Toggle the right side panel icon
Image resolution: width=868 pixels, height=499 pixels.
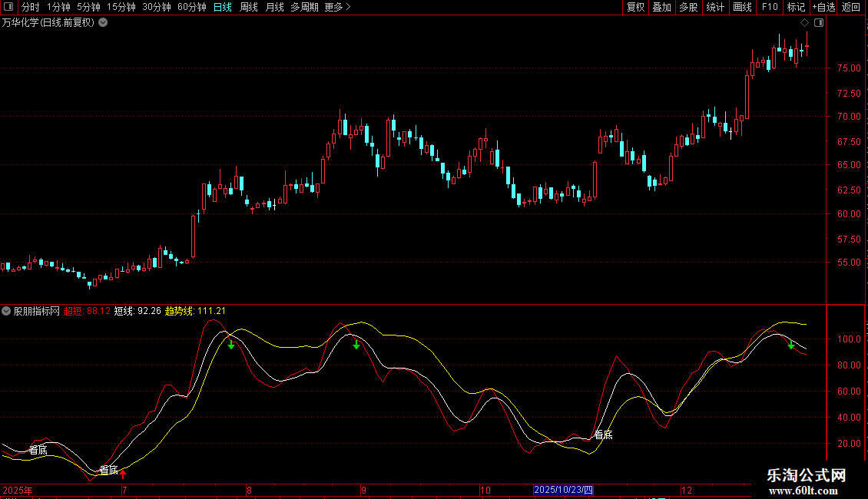[x=819, y=23]
